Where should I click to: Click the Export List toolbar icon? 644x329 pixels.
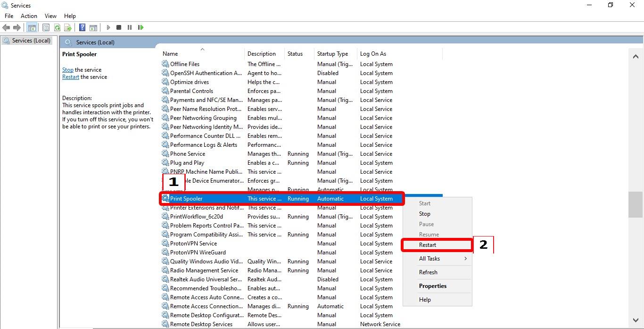(x=68, y=27)
